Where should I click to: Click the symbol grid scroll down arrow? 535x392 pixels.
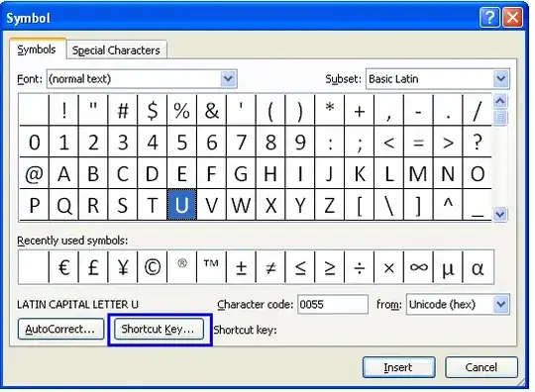500,214
